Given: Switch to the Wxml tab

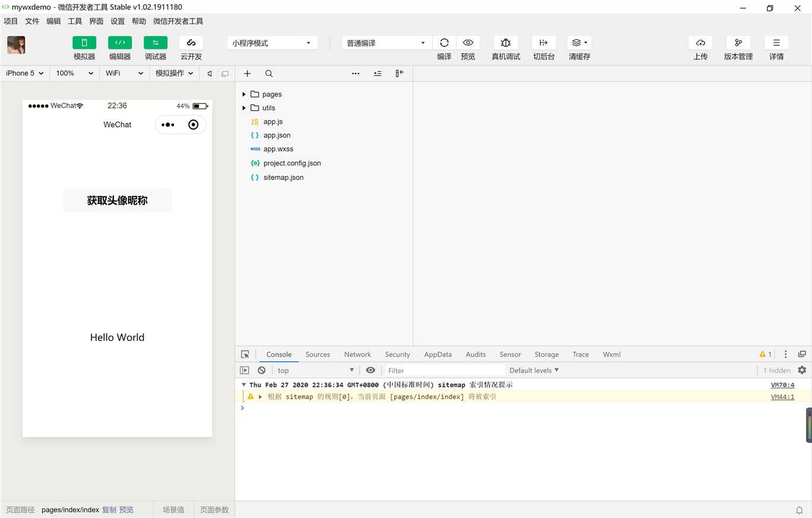Looking at the screenshot, I should click(x=611, y=354).
